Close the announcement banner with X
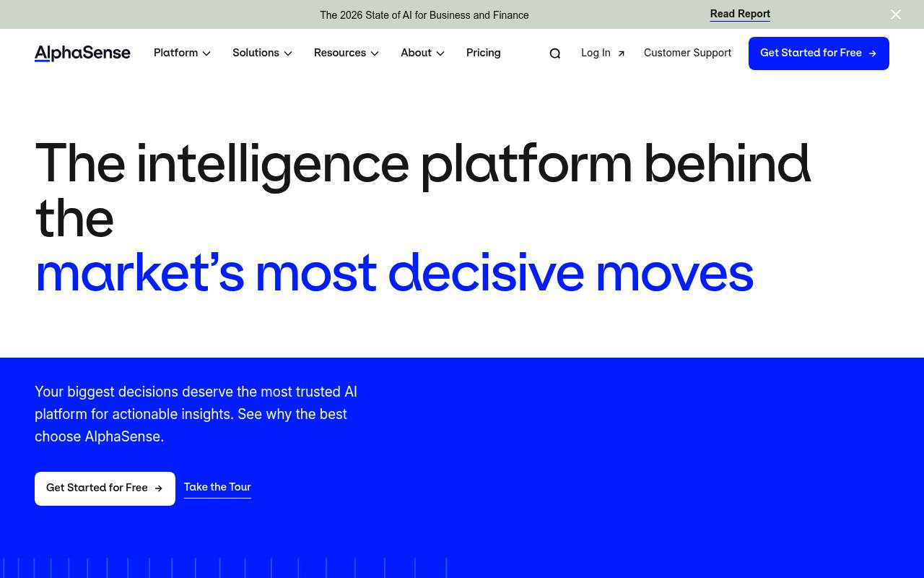 896,14
